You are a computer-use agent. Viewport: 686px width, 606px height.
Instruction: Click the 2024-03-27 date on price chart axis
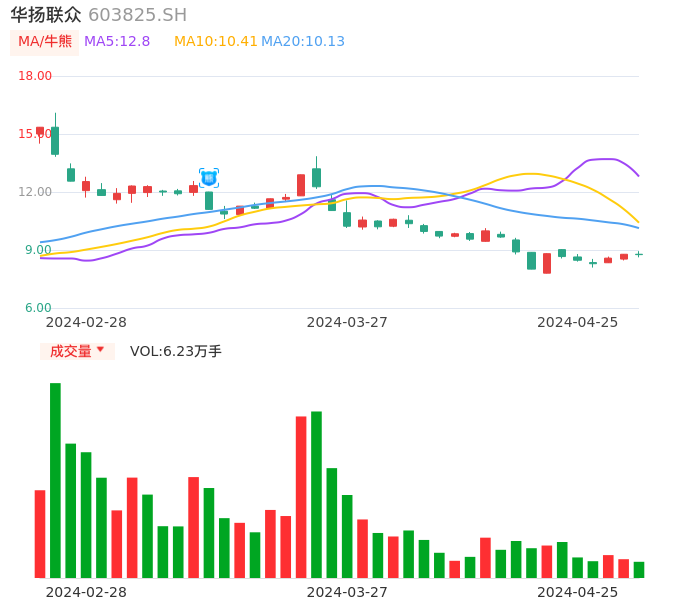347,322
